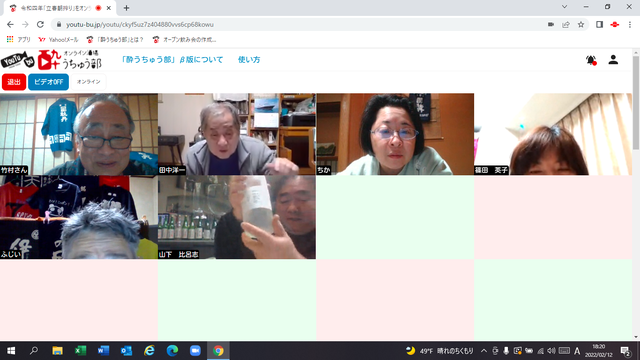Select 竹村さん video tile
Viewport: 640px width, 360px height.
tap(79, 134)
